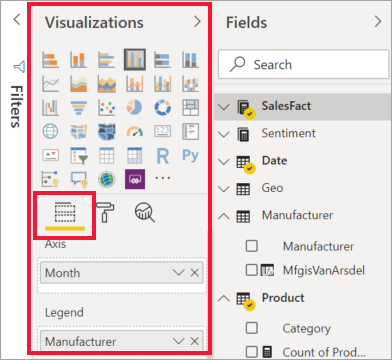Select the slicer visual
Image resolution: width=392 pixels, height=360 pixels.
79,155
